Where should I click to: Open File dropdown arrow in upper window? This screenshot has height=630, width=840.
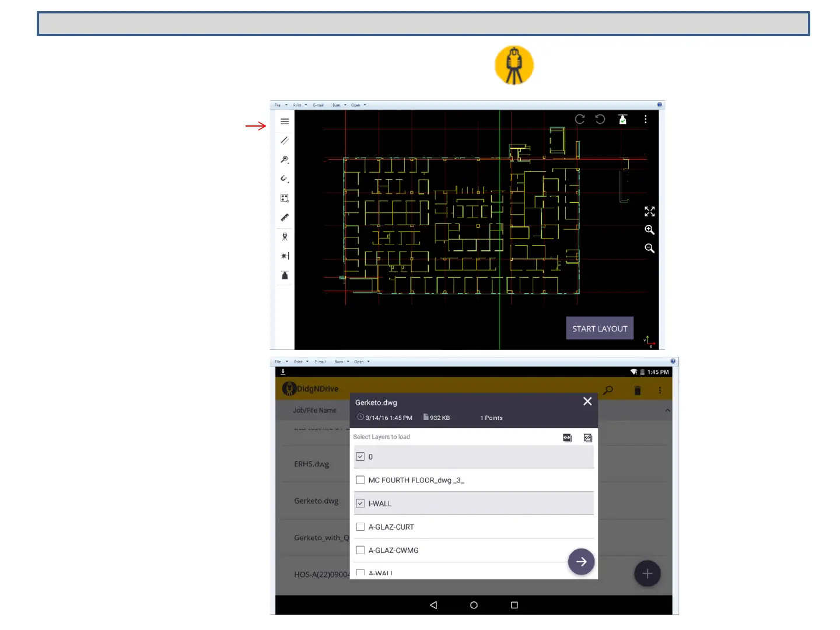coord(286,105)
